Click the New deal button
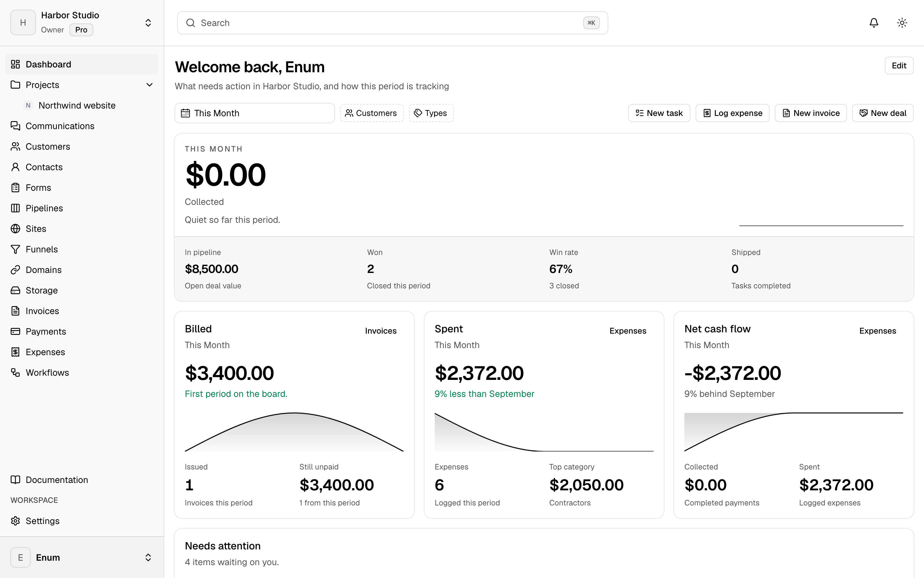 [x=883, y=113]
